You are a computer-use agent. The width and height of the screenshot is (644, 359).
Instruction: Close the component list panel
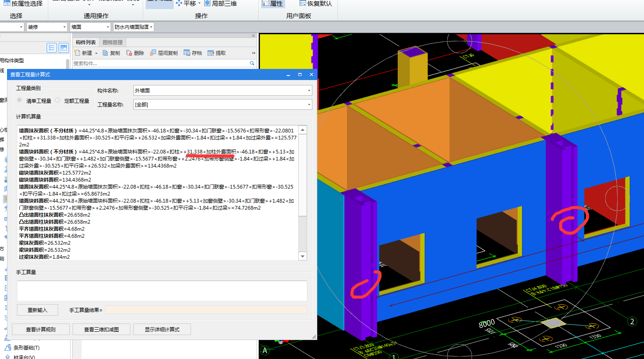pyautogui.click(x=253, y=36)
